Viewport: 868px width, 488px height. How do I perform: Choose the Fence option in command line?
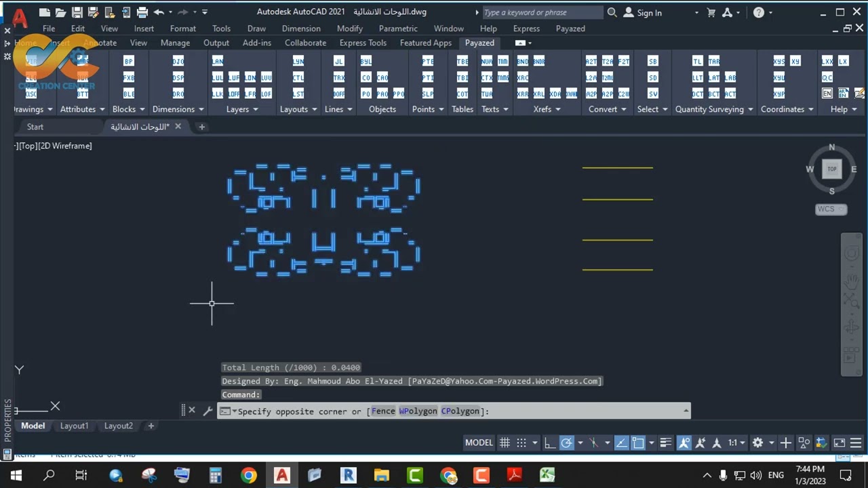[383, 411]
